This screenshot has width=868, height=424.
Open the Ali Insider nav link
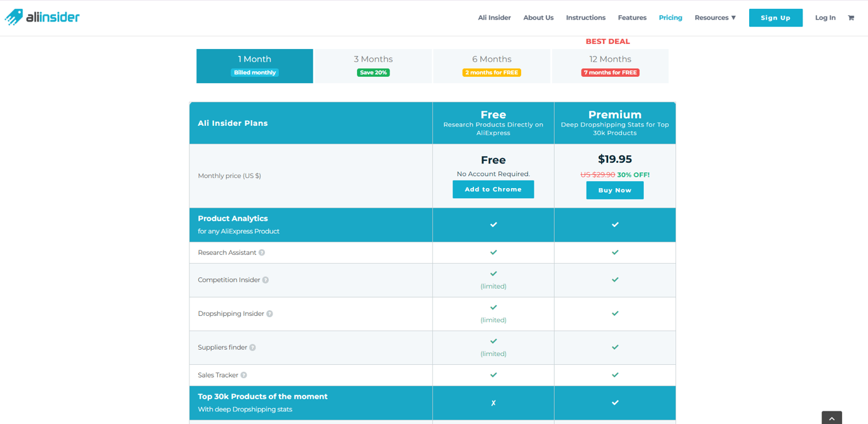point(494,18)
